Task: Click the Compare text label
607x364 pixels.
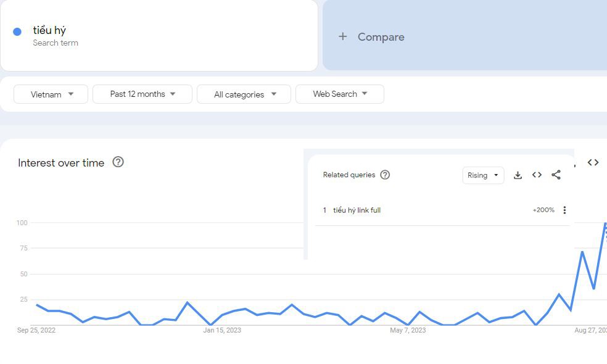Action: click(x=381, y=37)
